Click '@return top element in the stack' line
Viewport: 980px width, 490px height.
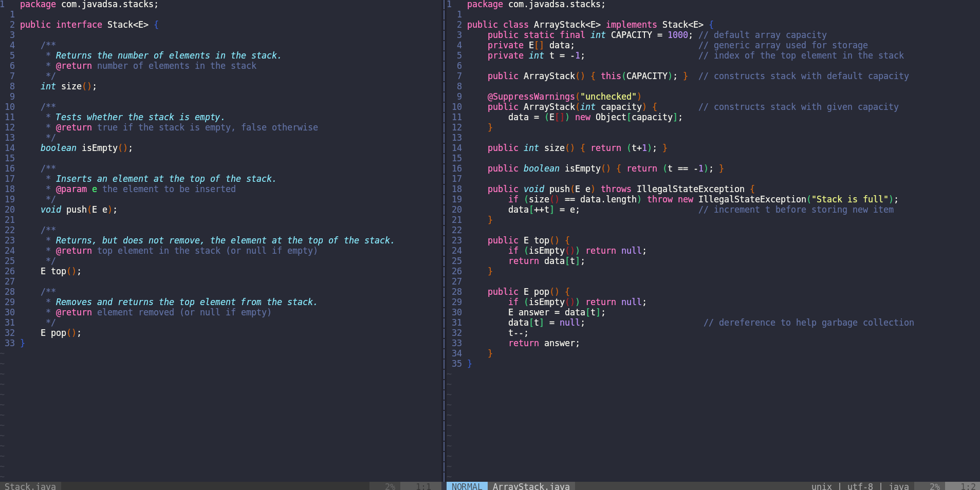pyautogui.click(x=187, y=251)
